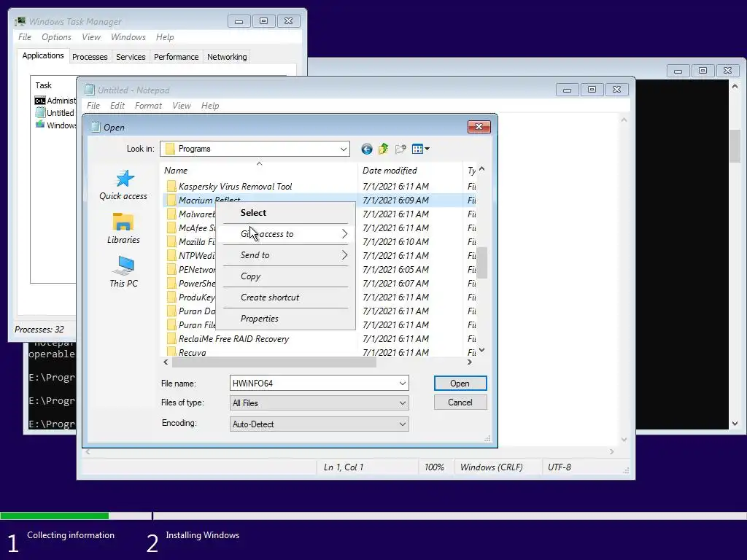The height and width of the screenshot is (560, 747).
Task: Click the Windows task icon in Task Manager list
Action: pyautogui.click(x=40, y=125)
